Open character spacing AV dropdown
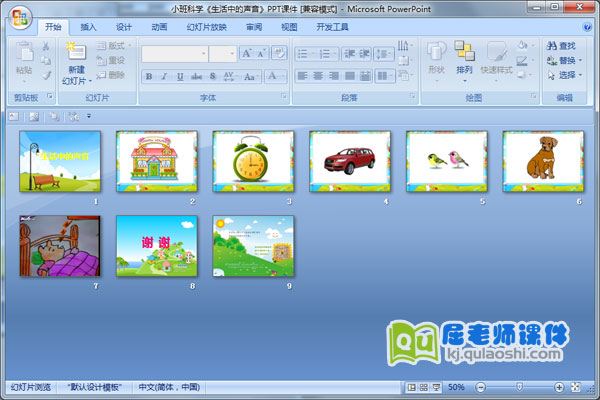This screenshot has width=600, height=400. pyautogui.click(x=230, y=77)
